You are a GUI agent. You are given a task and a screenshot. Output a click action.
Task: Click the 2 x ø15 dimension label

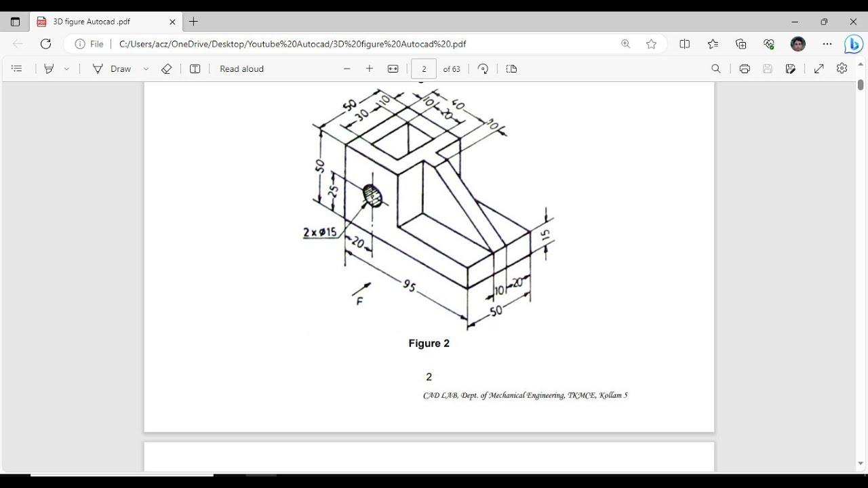point(320,232)
